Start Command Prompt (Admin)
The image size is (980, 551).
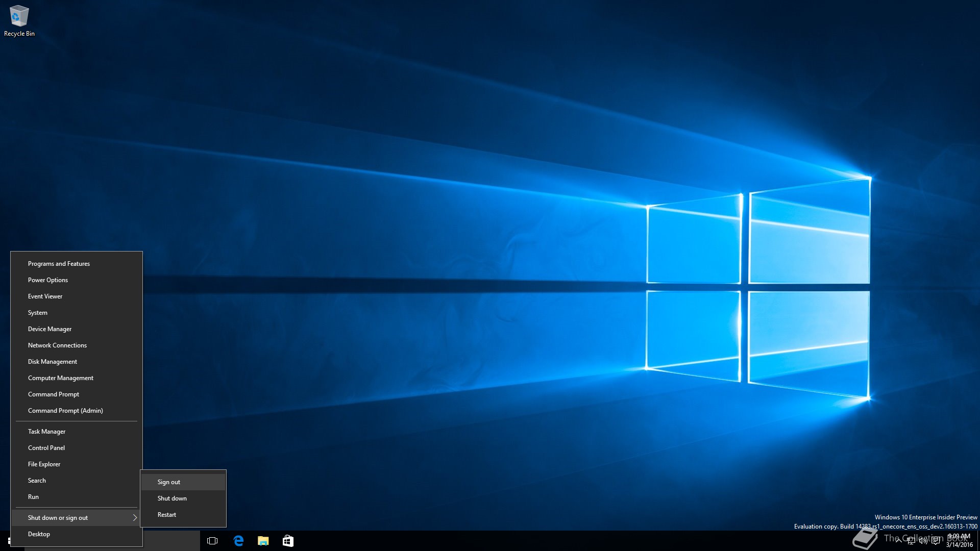77,411
